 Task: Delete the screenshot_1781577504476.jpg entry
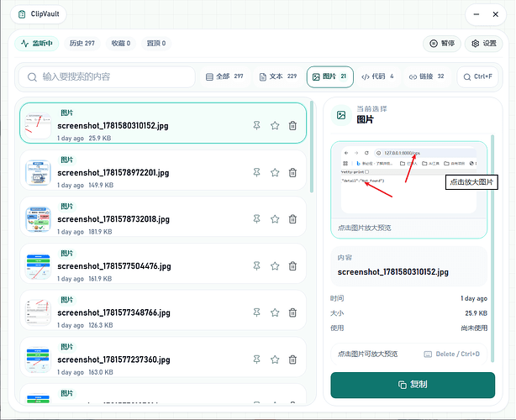coord(292,265)
